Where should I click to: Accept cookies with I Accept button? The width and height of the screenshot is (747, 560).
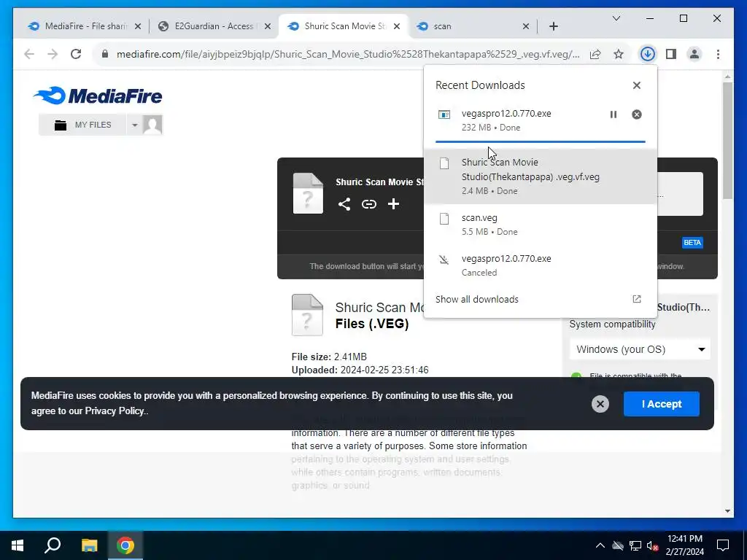661,404
